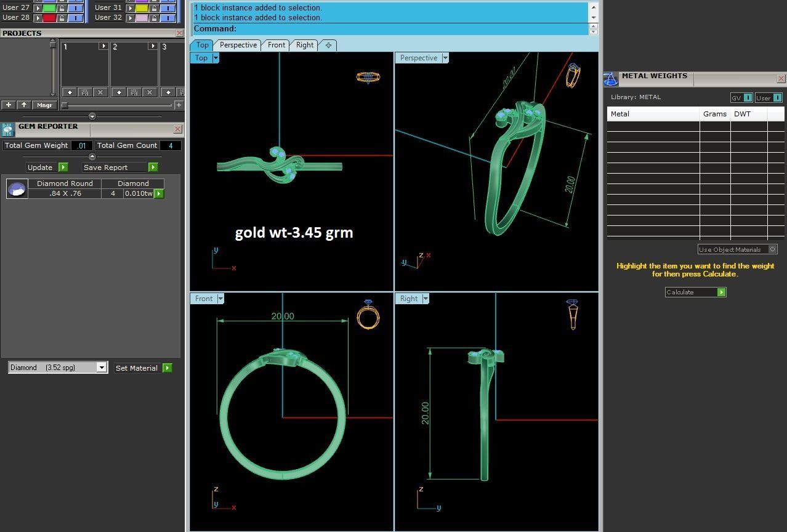Click the save disk icon under project slot 1
The image size is (787, 532).
[x=85, y=92]
